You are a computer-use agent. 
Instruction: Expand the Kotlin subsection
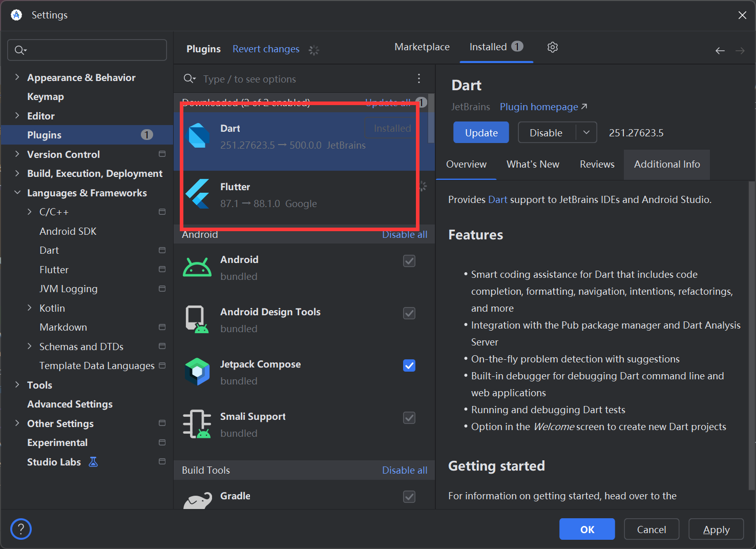[x=30, y=308]
